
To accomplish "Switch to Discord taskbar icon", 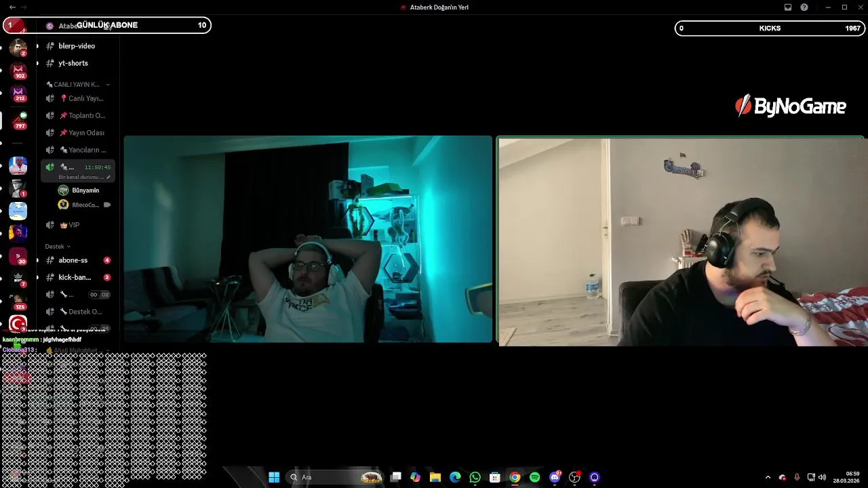I will tap(555, 477).
